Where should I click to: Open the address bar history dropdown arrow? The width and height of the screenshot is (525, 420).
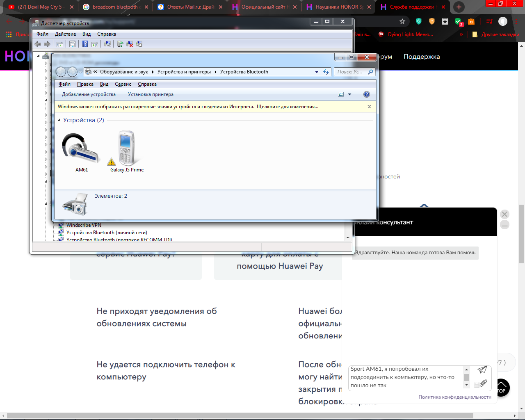(317, 72)
